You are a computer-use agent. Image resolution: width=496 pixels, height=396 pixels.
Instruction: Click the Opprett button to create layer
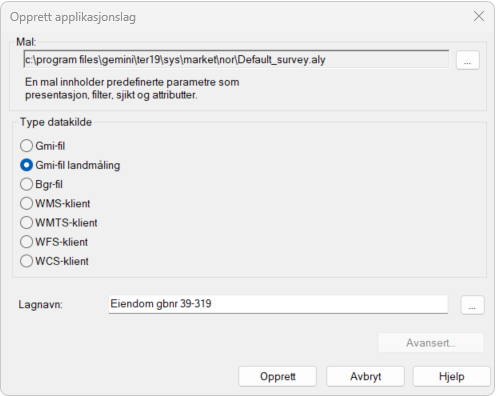(x=277, y=376)
